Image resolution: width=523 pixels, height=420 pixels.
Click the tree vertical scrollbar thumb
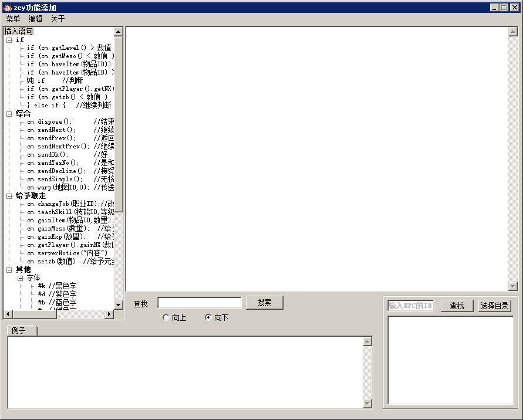pos(119,124)
